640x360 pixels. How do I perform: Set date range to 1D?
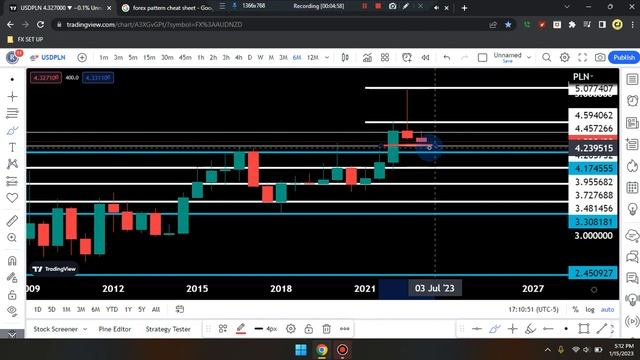[x=38, y=309]
